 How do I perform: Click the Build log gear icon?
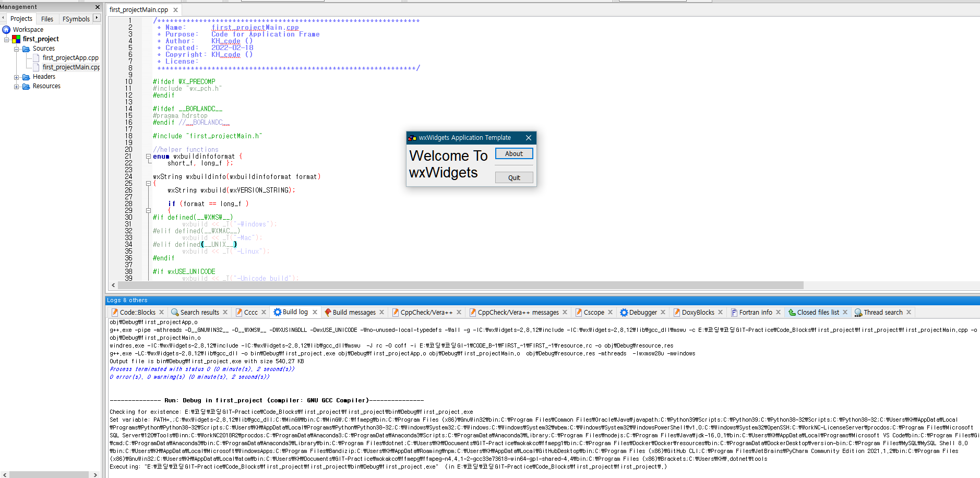pyautogui.click(x=278, y=312)
